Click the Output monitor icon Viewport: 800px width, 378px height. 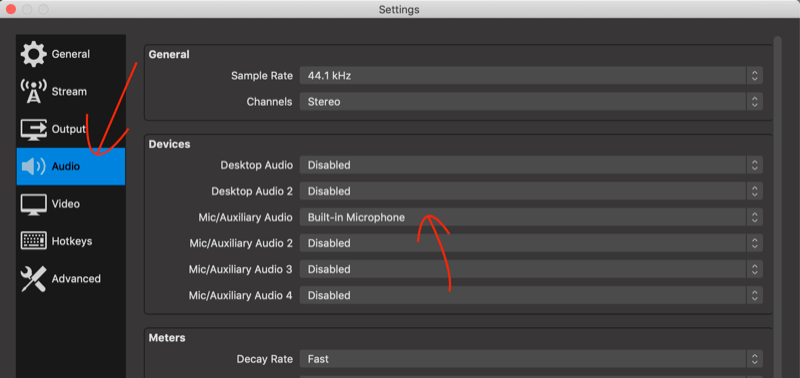pos(33,129)
